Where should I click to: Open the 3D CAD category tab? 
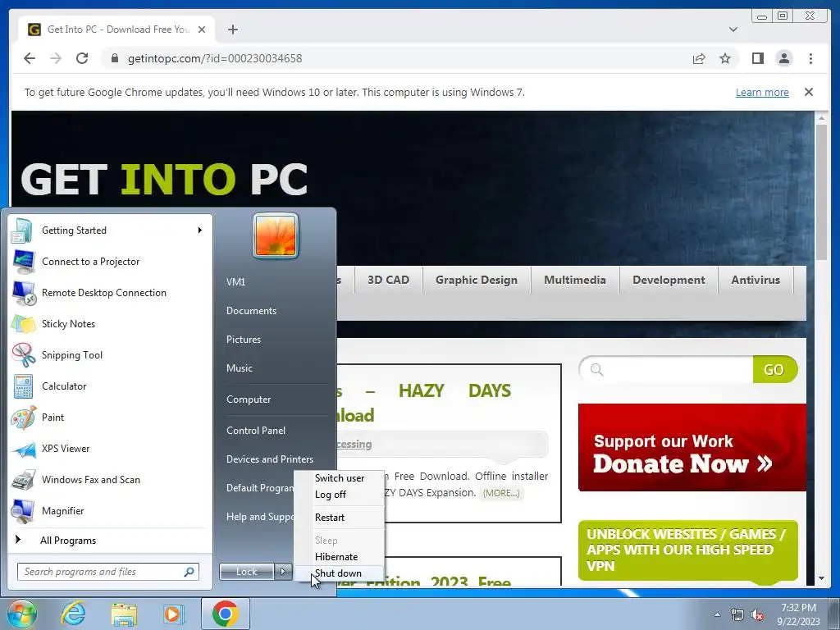click(x=388, y=281)
